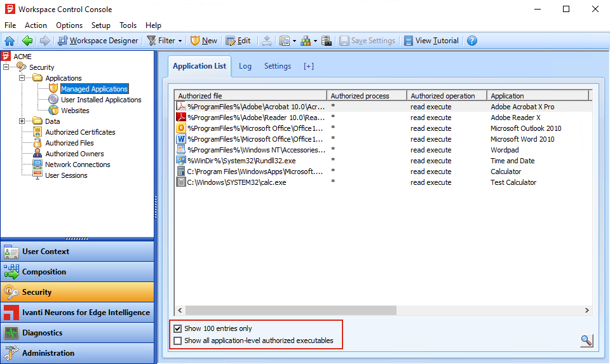The image size is (610, 364).
Task: Open the Composition section
Action: coord(78,272)
